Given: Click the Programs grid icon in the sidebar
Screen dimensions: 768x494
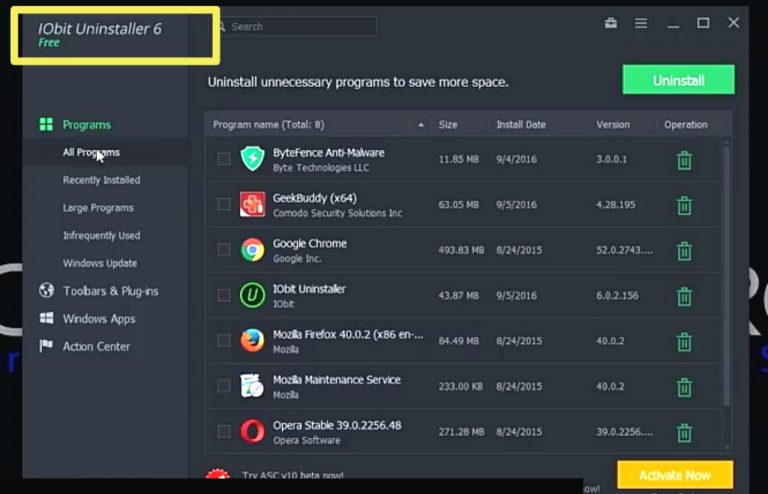Looking at the screenshot, I should click(x=46, y=124).
